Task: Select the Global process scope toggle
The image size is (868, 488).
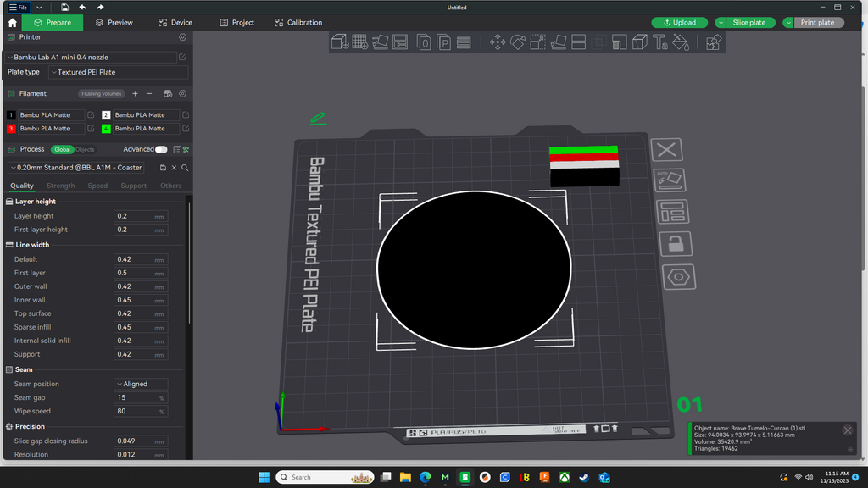Action: (x=63, y=149)
